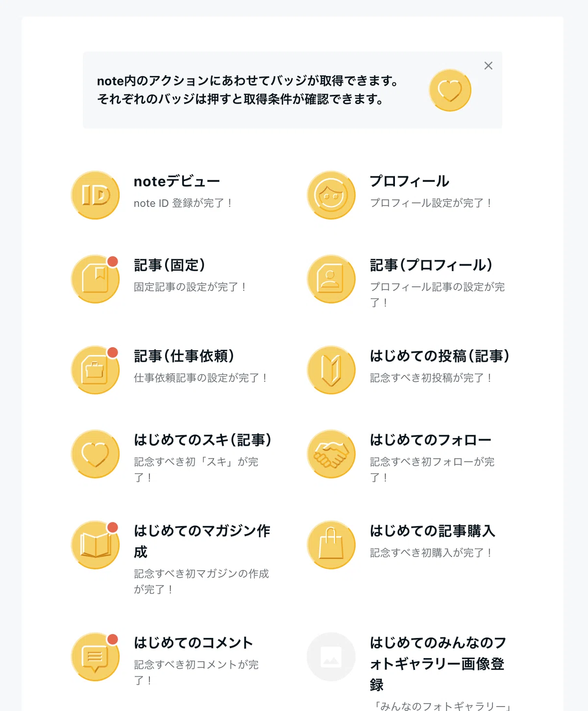This screenshot has width=588, height=711.
Task: Open the はじめてのマガジン作成 book badge icon
Action: coord(96,545)
